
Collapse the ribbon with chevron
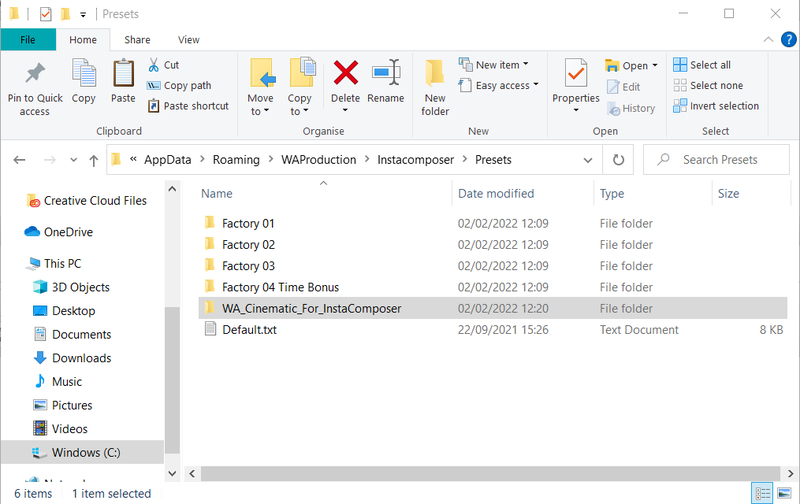point(768,39)
